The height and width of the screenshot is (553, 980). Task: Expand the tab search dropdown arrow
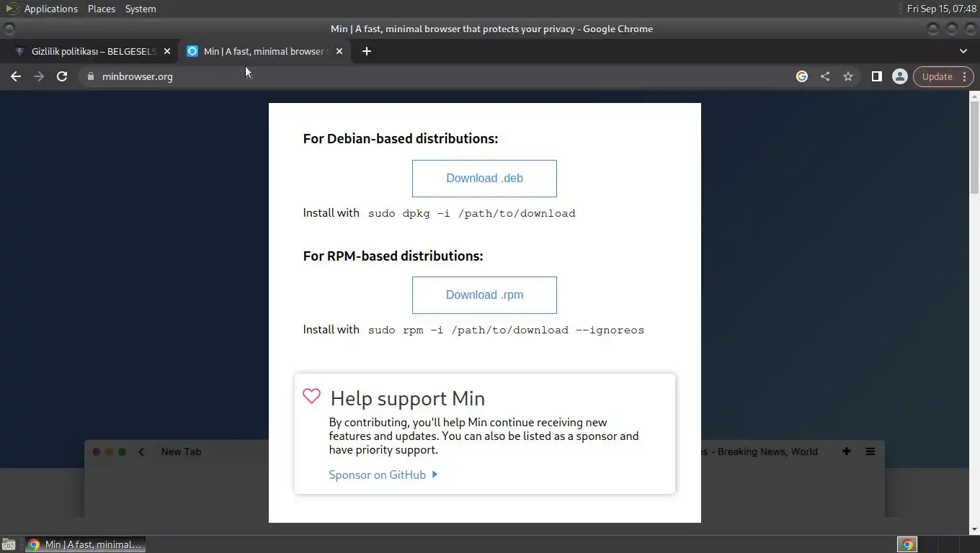(963, 51)
